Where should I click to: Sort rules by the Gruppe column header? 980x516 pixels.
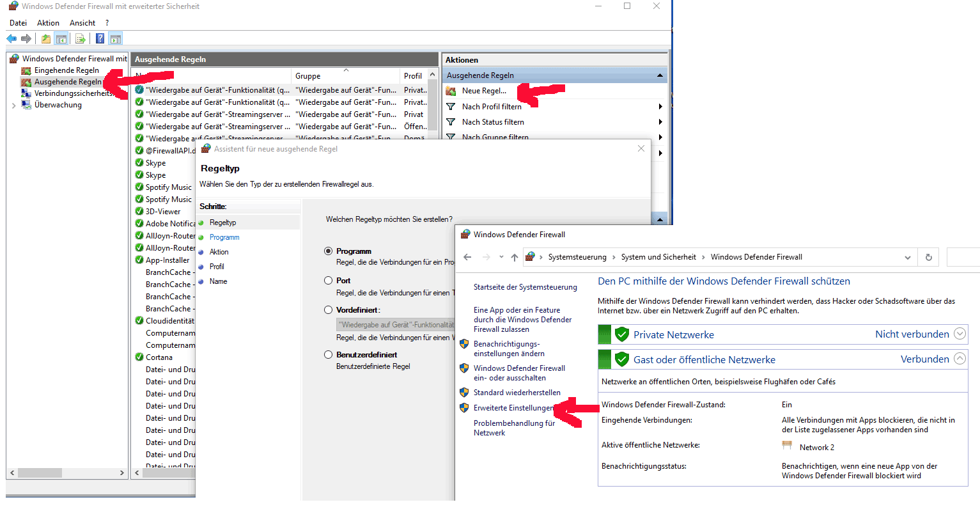346,76
